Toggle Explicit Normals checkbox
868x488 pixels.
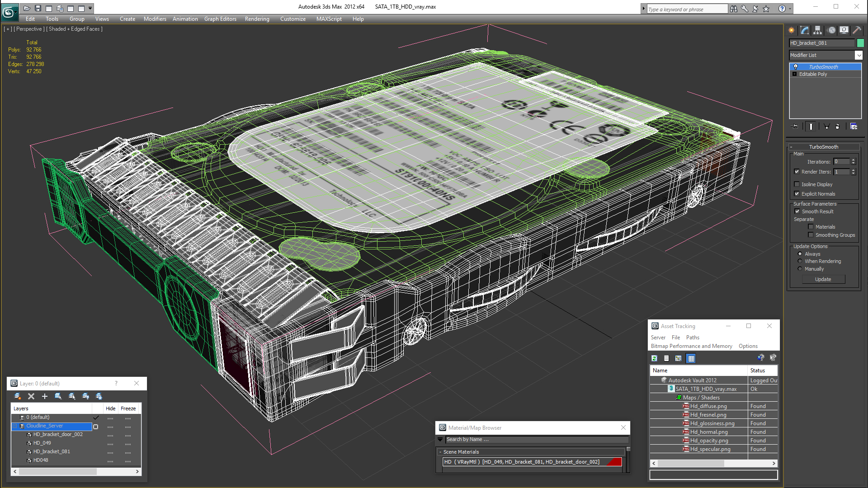tap(797, 194)
